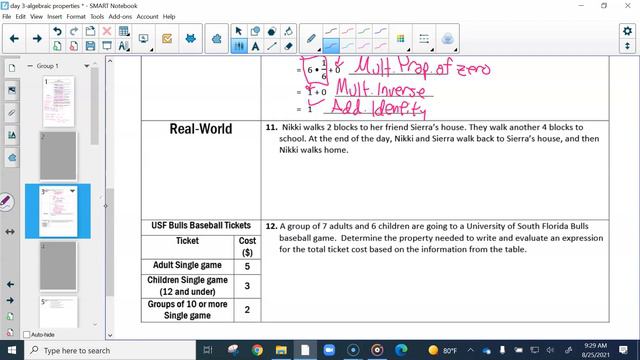Choose the Text tool letter A
The width and height of the screenshot is (640, 360).
tap(256, 46)
